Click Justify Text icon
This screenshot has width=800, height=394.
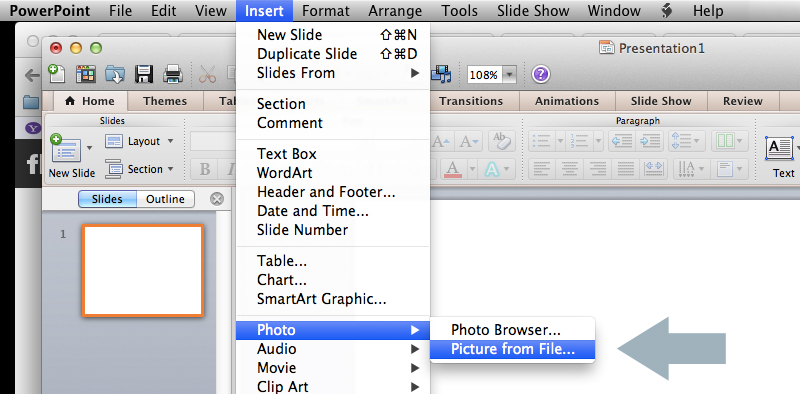626,168
